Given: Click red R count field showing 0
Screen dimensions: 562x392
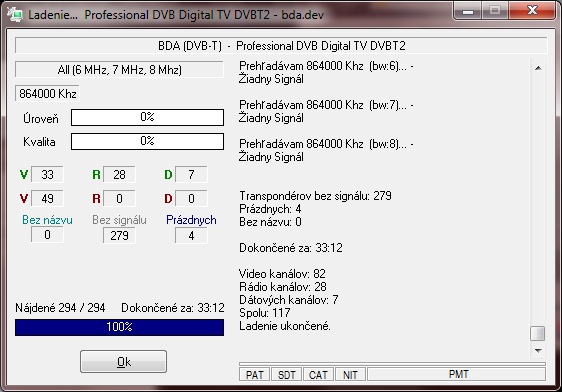Looking at the screenshot, I should (119, 199).
